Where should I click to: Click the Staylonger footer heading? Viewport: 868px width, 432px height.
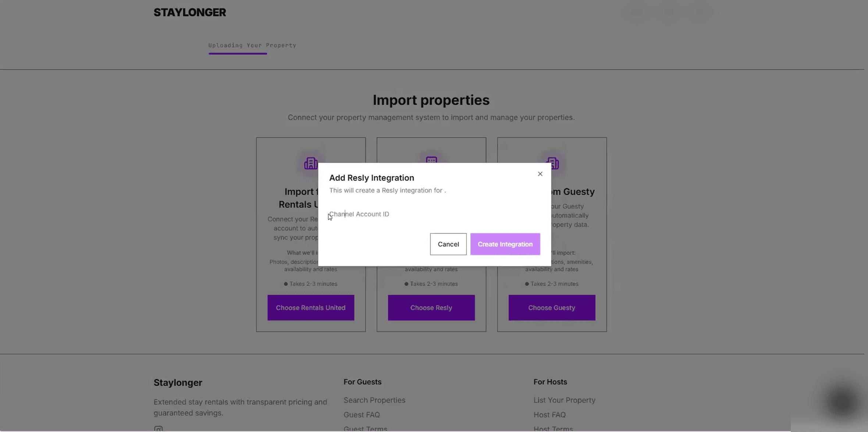point(178,383)
